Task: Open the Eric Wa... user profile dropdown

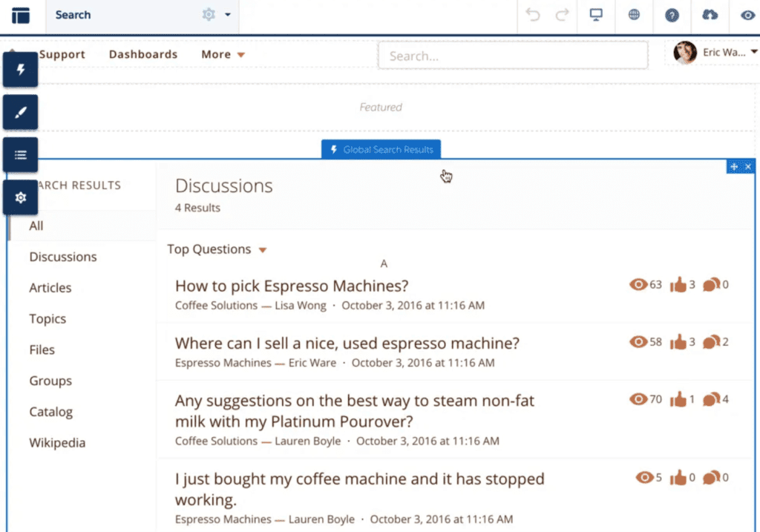Action: [x=715, y=53]
